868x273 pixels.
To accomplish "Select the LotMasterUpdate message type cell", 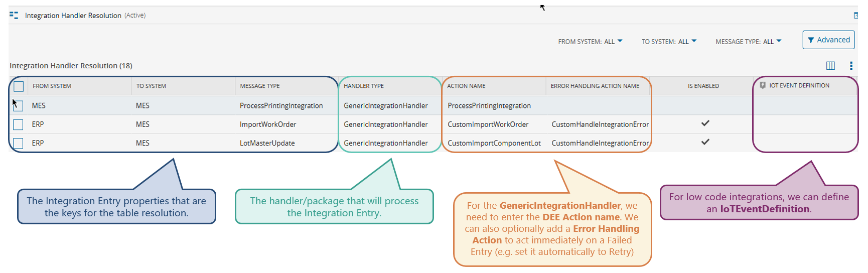I will 267,143.
